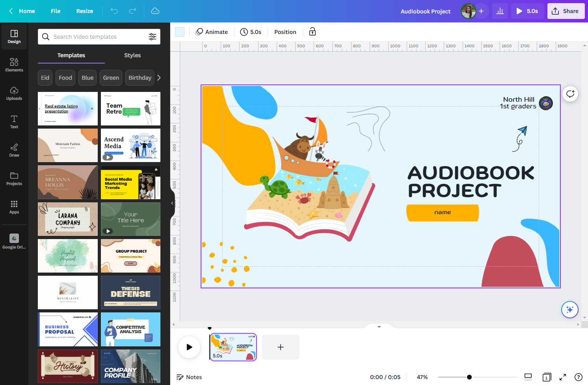Open the Position panel
Screen dimensions: 588x385
(x=285, y=32)
